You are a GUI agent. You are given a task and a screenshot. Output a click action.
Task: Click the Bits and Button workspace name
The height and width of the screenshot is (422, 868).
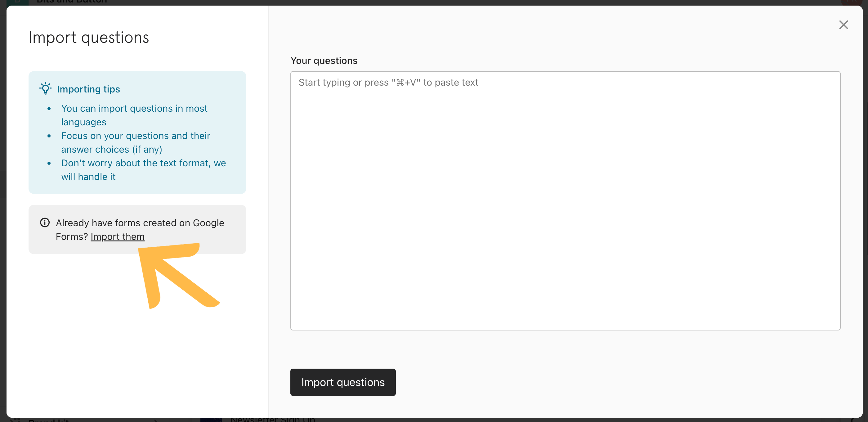72,2
